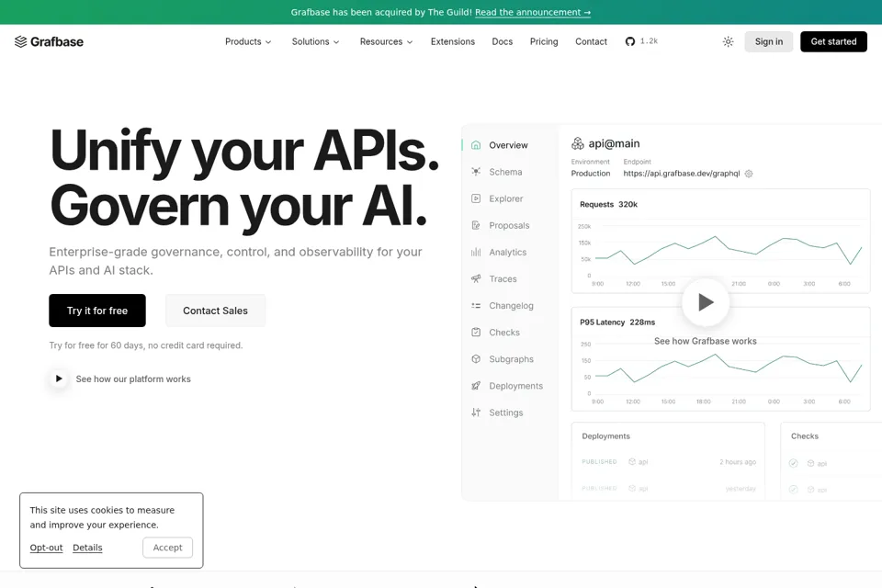The height and width of the screenshot is (588, 882).
Task: Click the Changelog list icon
Action: tap(476, 306)
